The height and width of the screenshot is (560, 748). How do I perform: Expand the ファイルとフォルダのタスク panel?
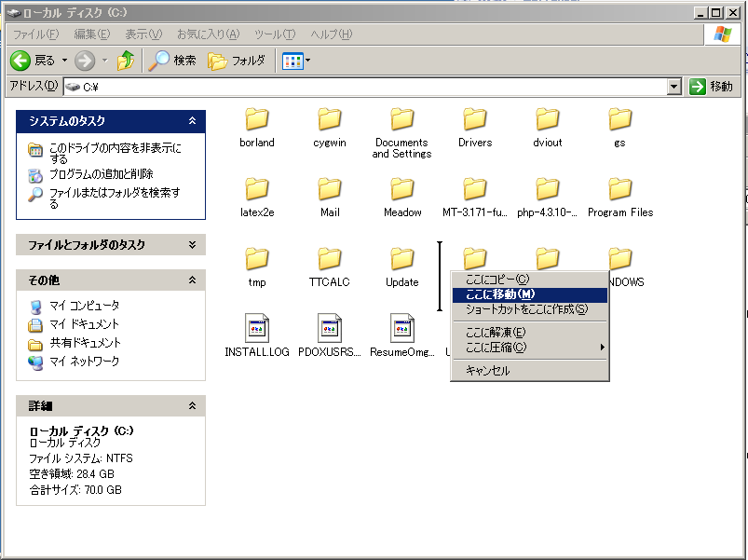[192, 245]
